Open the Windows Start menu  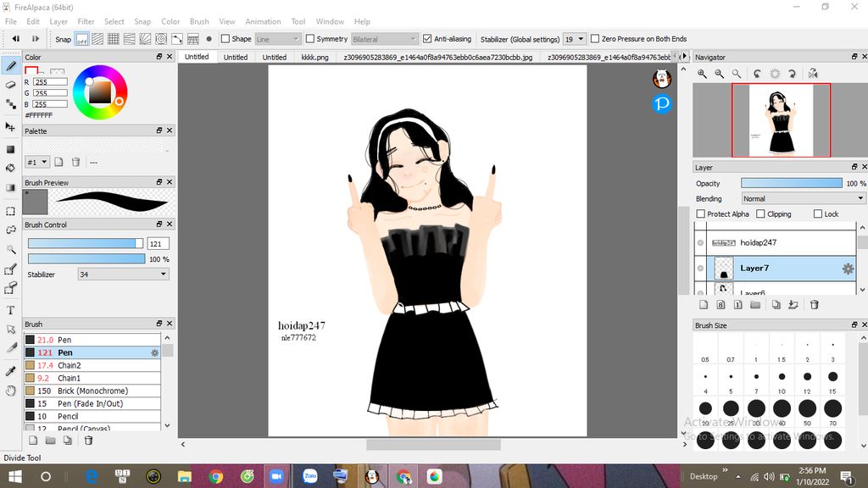coord(15,476)
